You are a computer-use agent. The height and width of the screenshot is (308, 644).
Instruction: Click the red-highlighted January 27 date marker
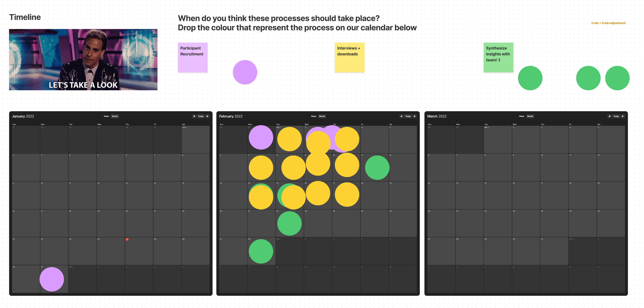click(x=127, y=240)
